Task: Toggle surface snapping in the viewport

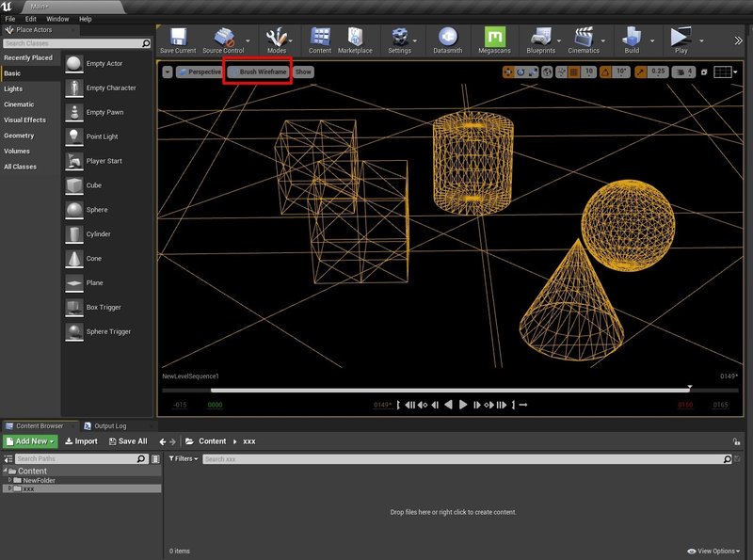Action: 561,71
